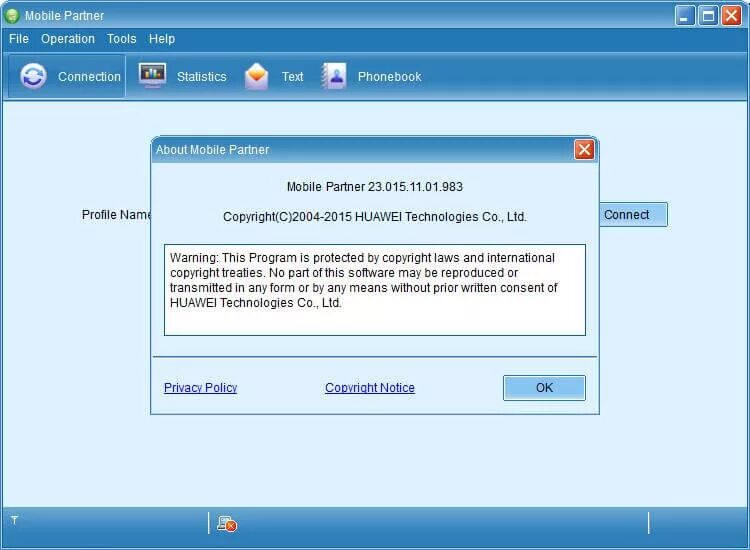Close the About Mobile Partner dialog
750x550 pixels.
click(x=584, y=150)
